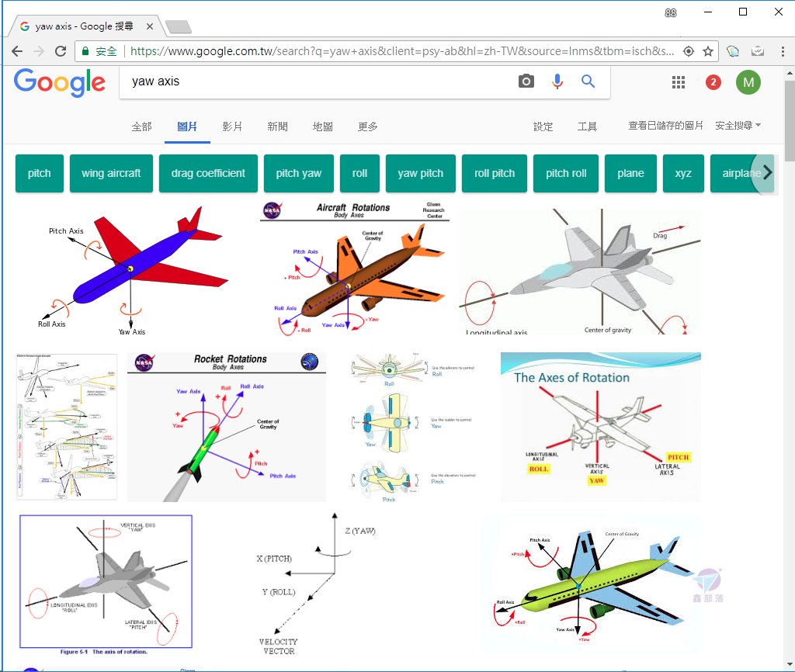This screenshot has width=795, height=672.
Task: Expand the 安全搜尋 dropdown
Action: pos(738,125)
